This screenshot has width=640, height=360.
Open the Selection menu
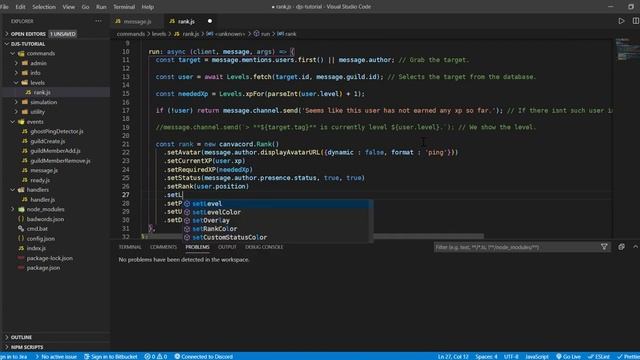point(44,7)
